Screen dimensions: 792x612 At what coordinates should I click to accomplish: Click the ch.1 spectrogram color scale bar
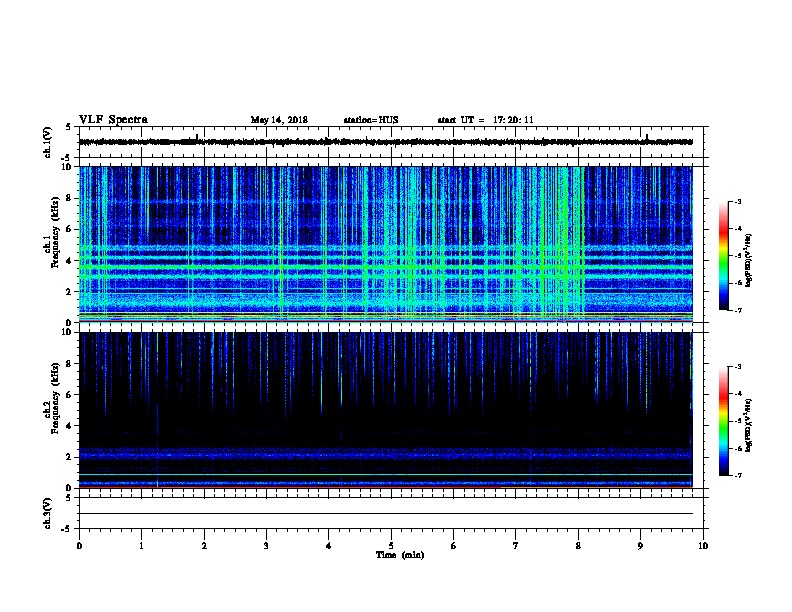pyautogui.click(x=723, y=256)
